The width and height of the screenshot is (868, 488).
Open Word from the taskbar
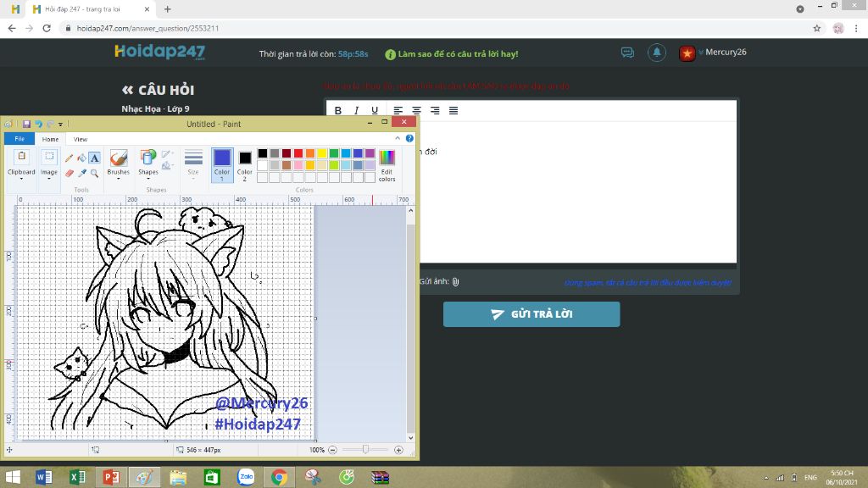click(x=43, y=477)
